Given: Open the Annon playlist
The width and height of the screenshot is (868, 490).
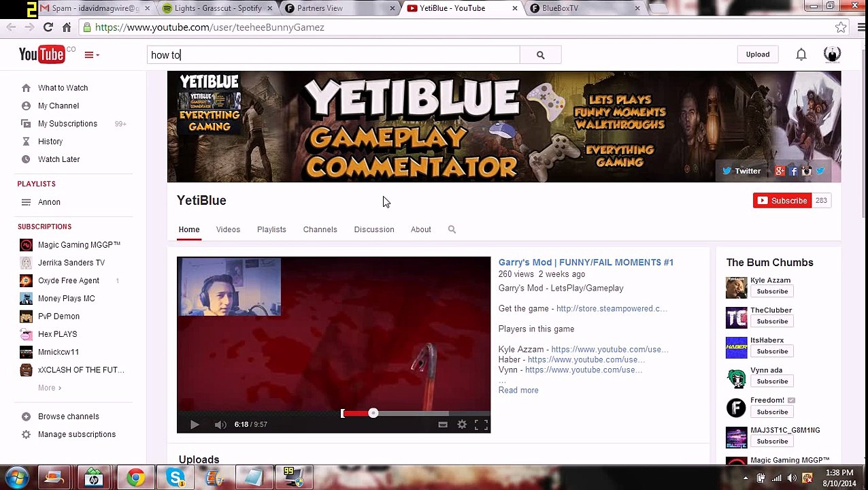Looking at the screenshot, I should pyautogui.click(x=49, y=202).
